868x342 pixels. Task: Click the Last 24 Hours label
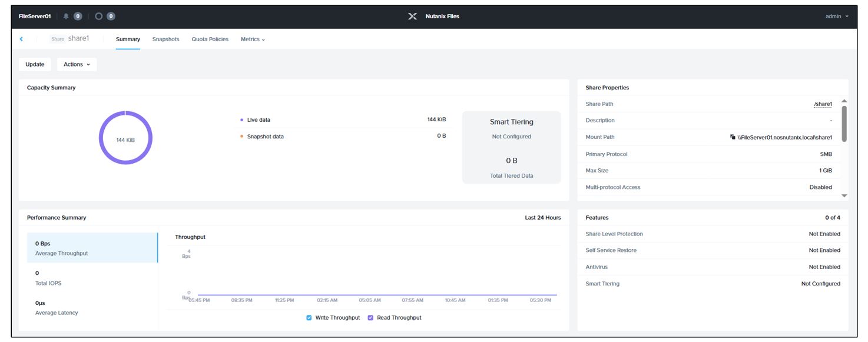coord(543,218)
